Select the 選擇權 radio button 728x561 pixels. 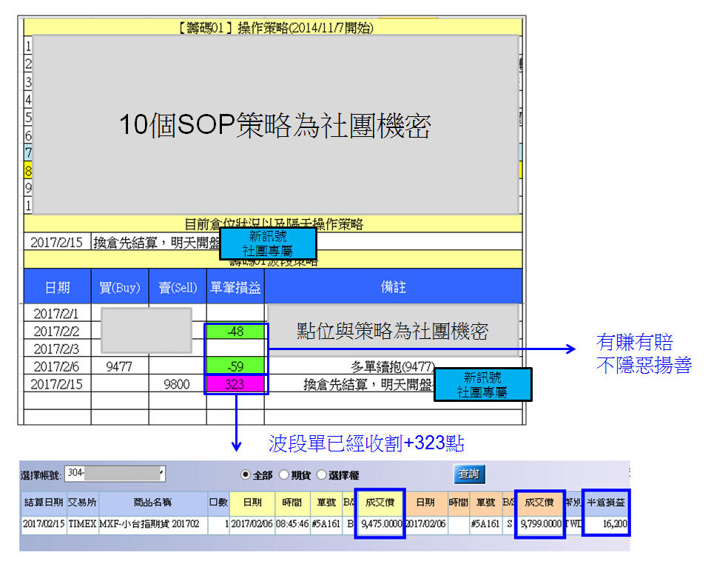[x=322, y=475]
